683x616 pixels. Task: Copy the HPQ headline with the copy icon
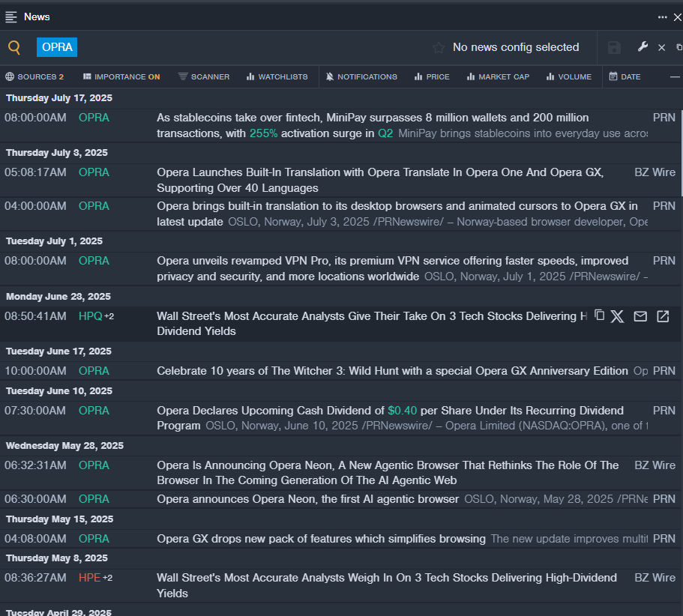599,315
